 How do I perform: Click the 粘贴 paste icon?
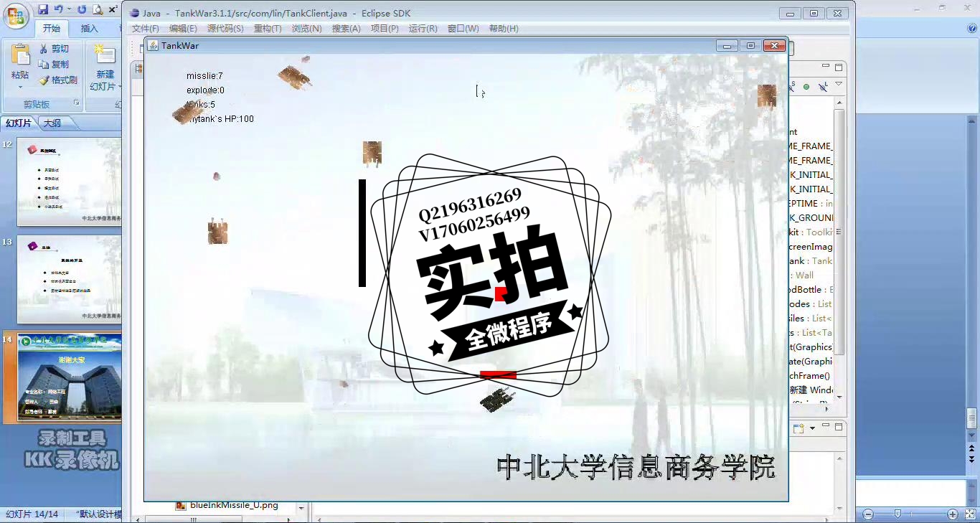pos(20,54)
